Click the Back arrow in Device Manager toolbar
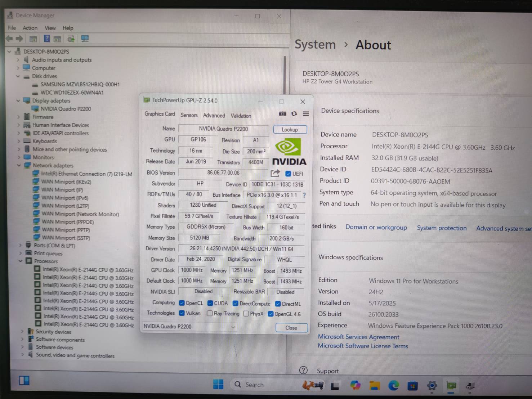 coord(9,39)
